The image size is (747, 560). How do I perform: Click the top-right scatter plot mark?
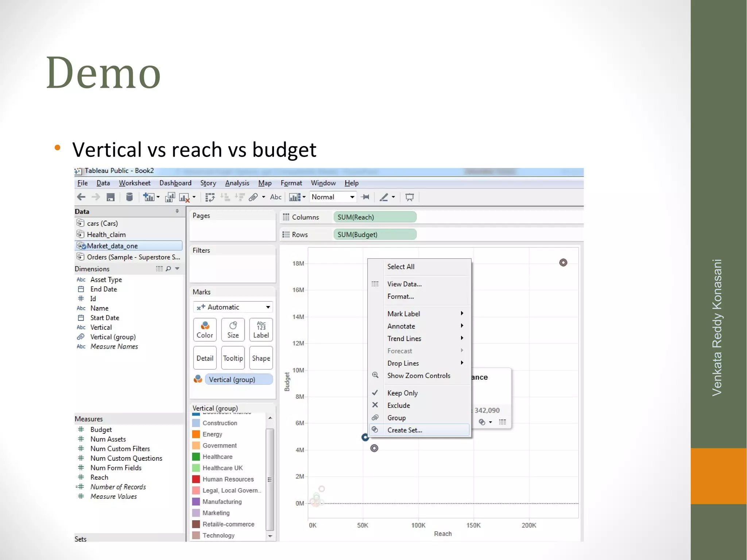[x=563, y=263]
